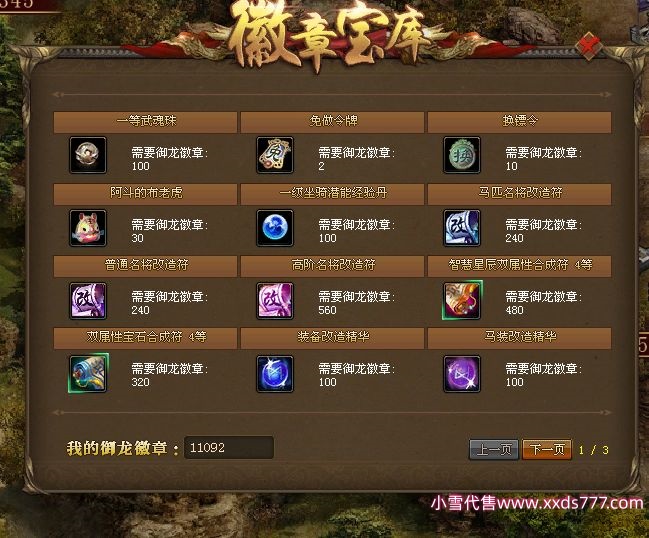
Task: Click the 免敌令牌 token icon
Action: coord(275,155)
